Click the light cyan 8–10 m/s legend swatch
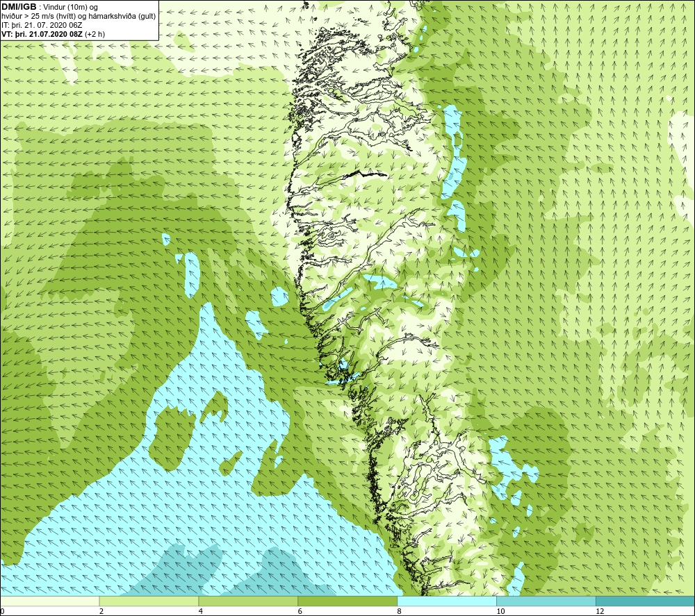The image size is (695, 616). click(447, 601)
